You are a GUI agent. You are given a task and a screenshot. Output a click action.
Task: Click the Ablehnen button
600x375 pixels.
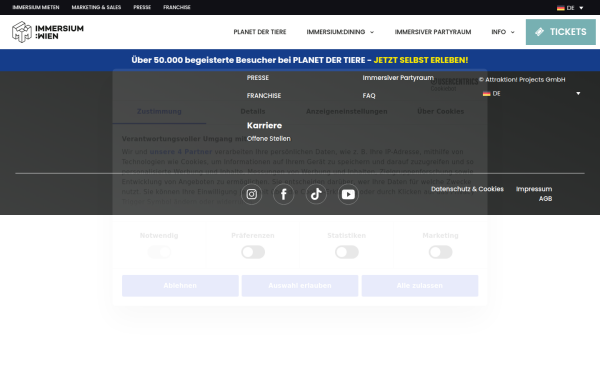[180, 286]
